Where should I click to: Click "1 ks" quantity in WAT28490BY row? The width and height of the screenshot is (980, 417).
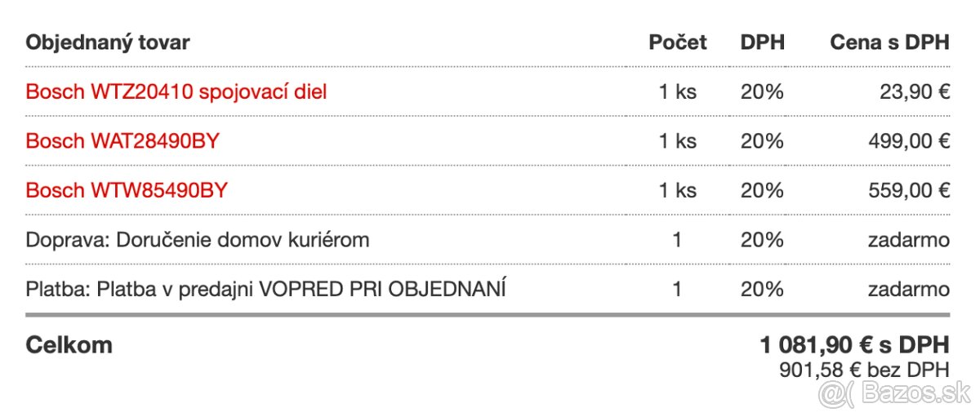tap(678, 141)
